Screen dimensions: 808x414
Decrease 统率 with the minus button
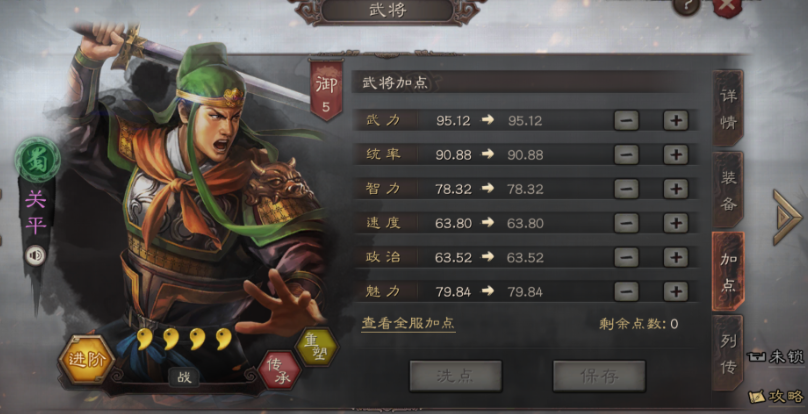[x=626, y=155]
